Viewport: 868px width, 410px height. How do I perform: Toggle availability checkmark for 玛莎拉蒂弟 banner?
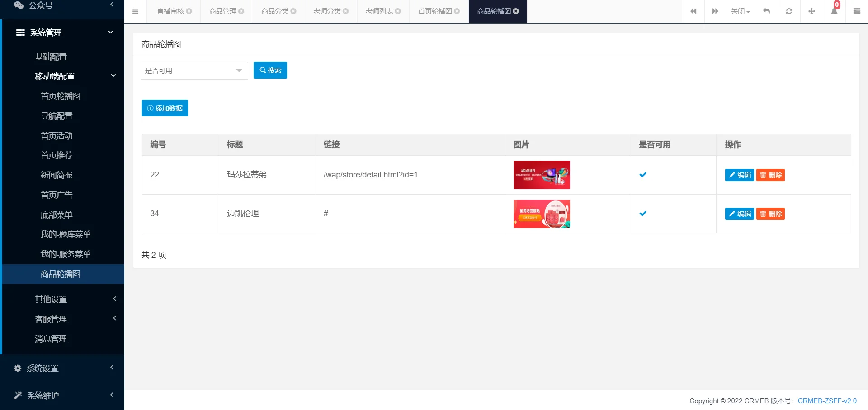[x=643, y=175]
